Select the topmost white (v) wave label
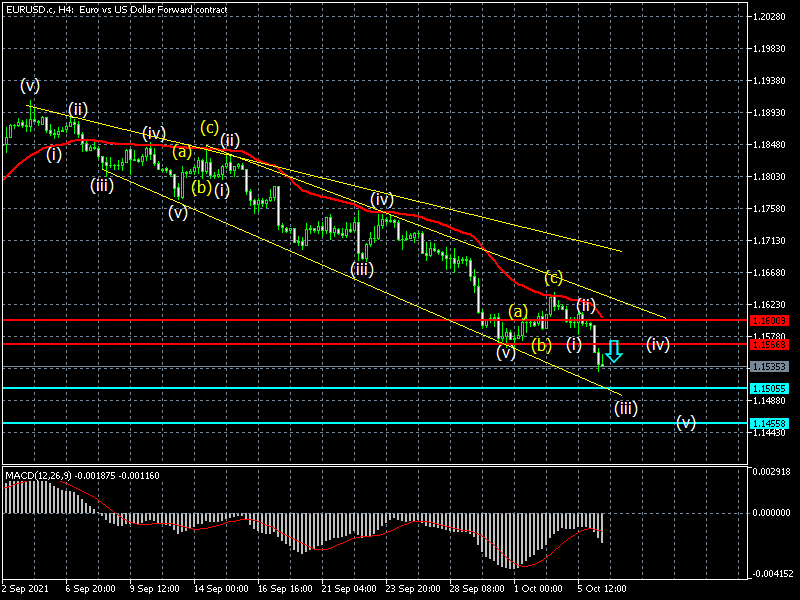 (x=30, y=86)
